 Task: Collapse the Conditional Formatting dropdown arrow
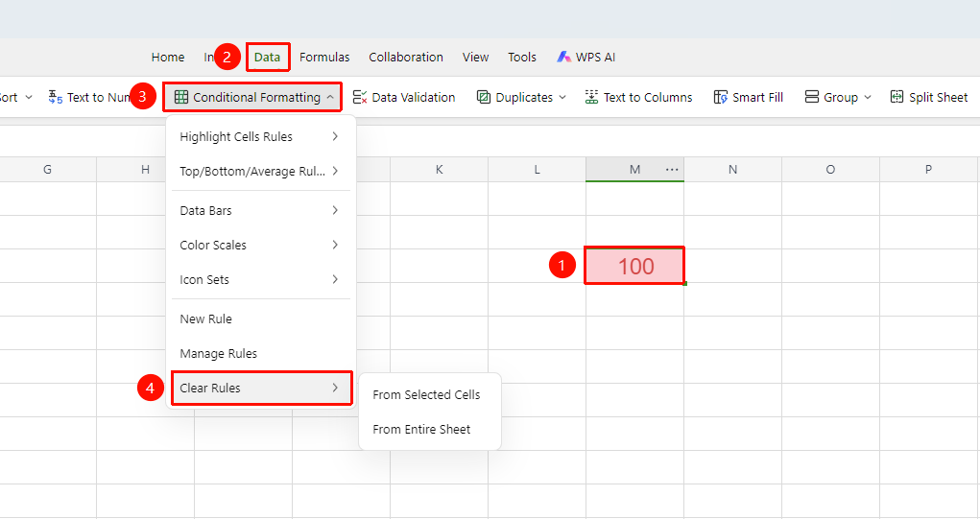tap(330, 98)
